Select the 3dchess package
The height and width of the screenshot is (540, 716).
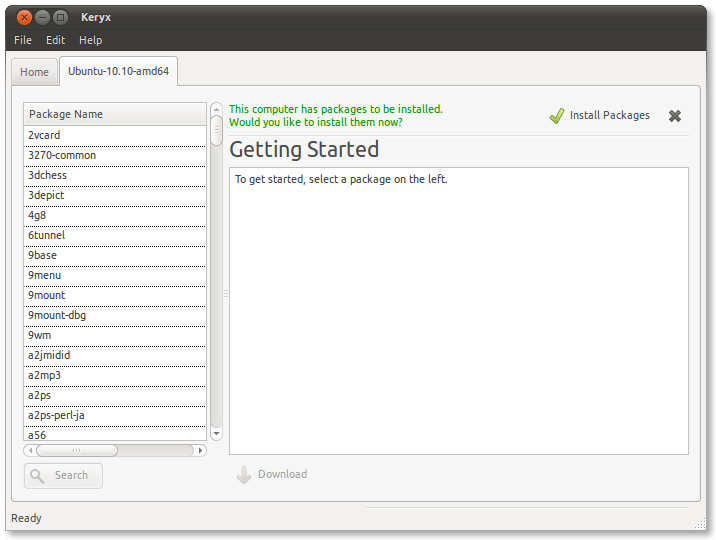[x=115, y=176]
